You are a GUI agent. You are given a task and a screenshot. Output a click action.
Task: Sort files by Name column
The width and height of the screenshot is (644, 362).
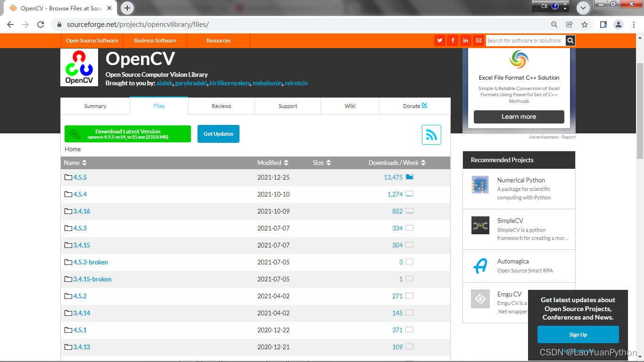(x=75, y=163)
